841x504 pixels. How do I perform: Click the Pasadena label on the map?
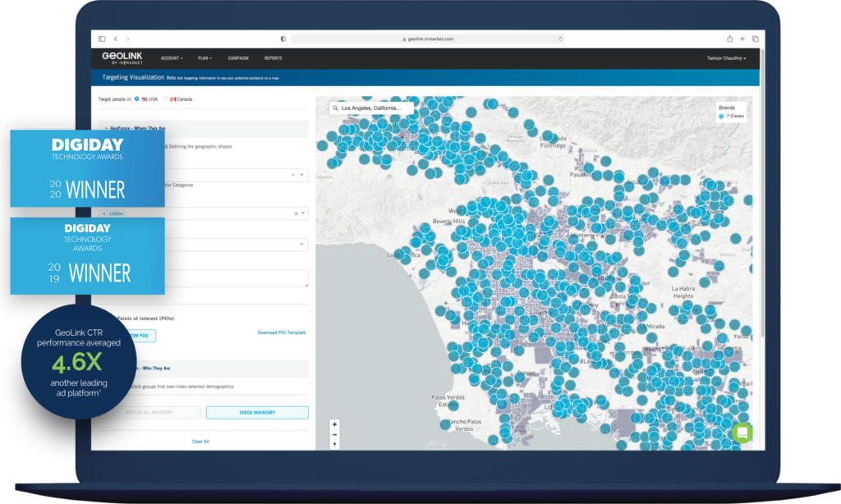click(x=579, y=175)
